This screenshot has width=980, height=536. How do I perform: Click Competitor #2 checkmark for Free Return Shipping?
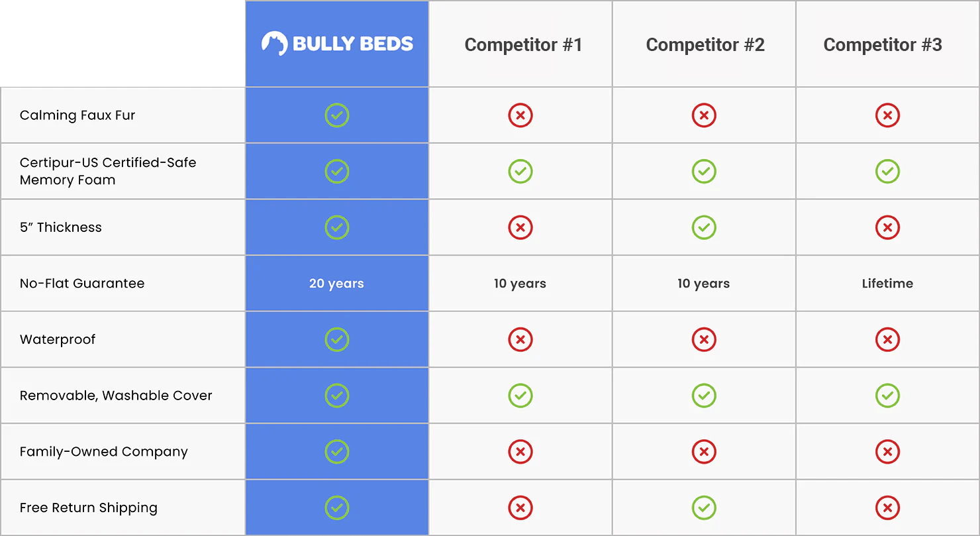click(x=704, y=508)
